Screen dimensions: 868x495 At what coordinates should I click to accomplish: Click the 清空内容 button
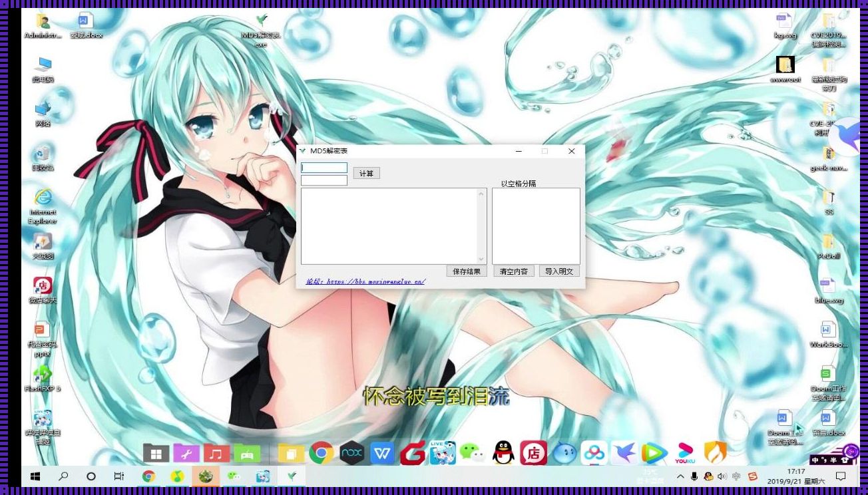(x=514, y=271)
